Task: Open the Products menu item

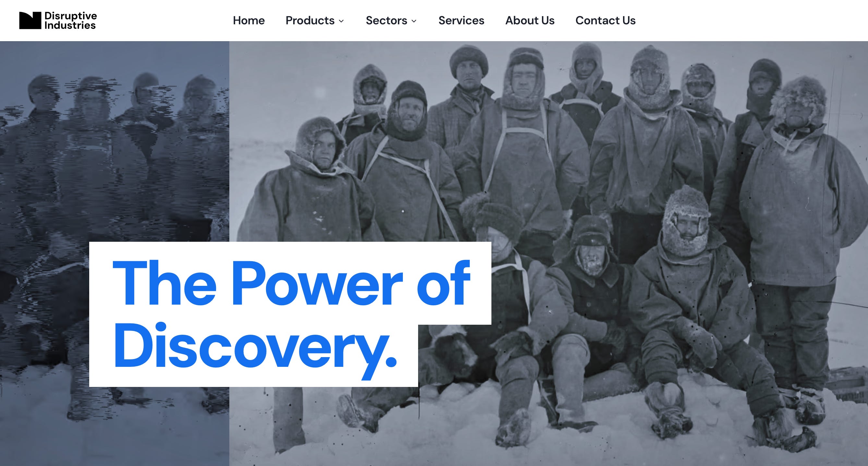Action: (x=310, y=20)
